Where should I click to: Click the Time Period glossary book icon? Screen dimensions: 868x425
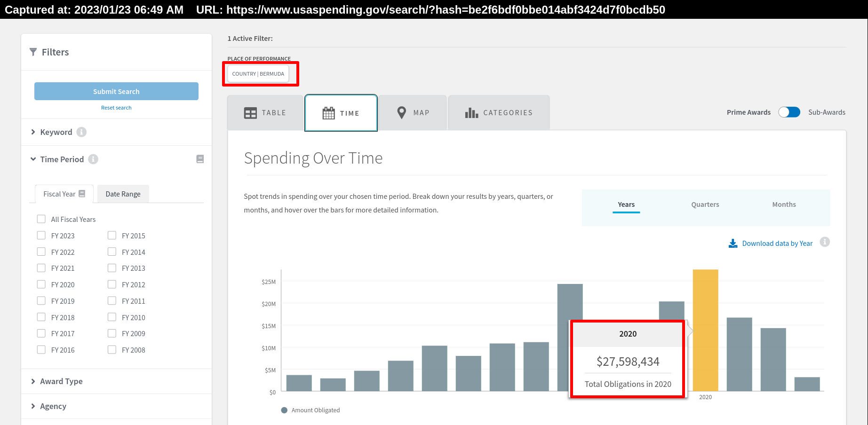tap(200, 159)
